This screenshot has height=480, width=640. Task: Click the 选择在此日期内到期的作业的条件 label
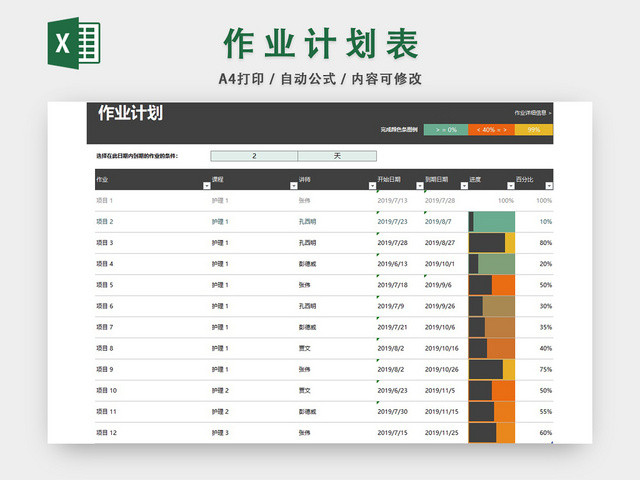pos(137,156)
